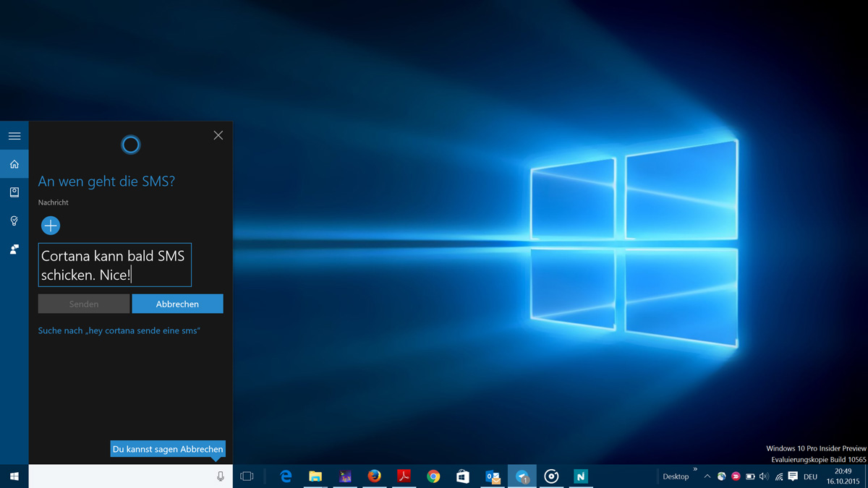
Task: Open the Action Center notifications icon
Action: click(x=793, y=476)
